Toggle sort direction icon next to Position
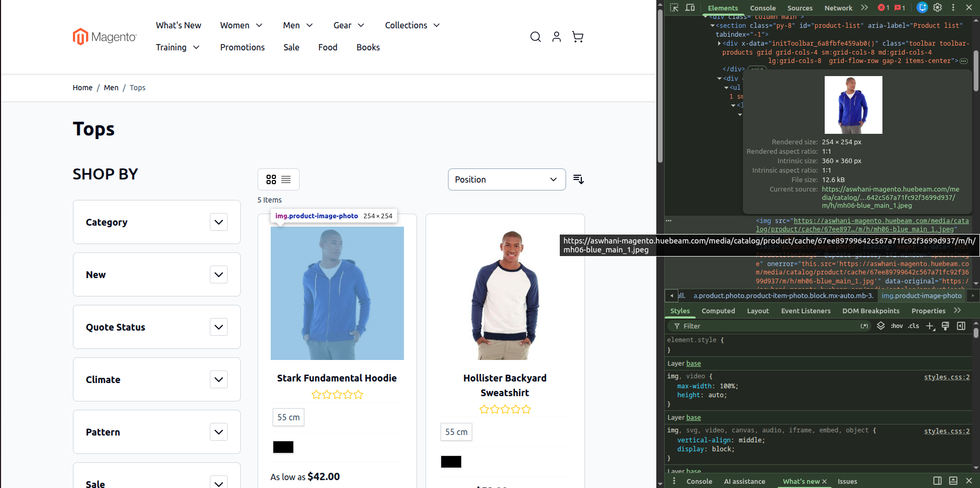 pos(579,179)
